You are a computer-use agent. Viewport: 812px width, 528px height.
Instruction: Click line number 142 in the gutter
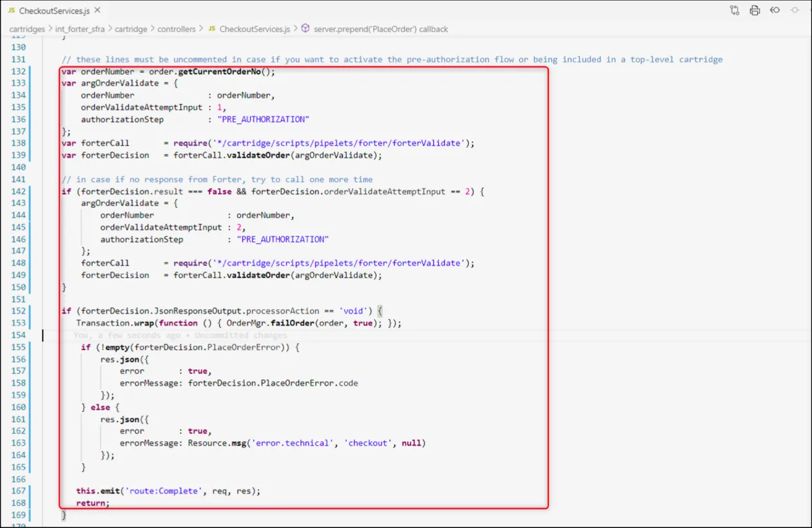[19, 191]
